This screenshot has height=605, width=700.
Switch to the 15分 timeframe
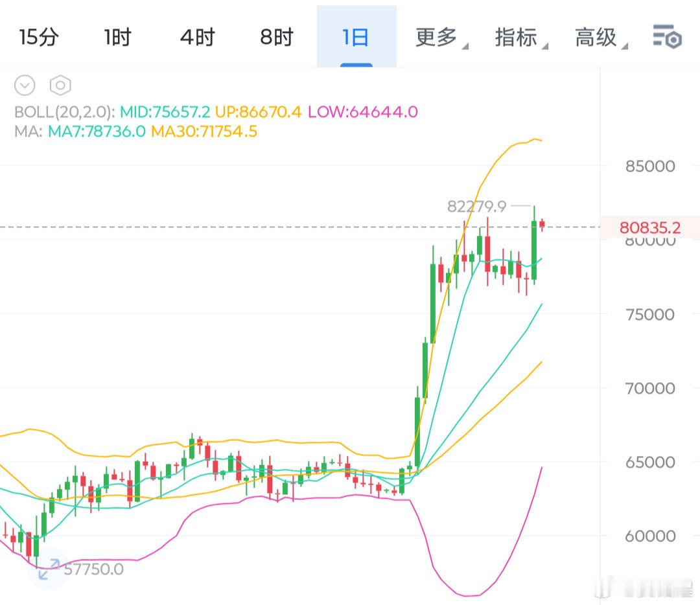[39, 37]
